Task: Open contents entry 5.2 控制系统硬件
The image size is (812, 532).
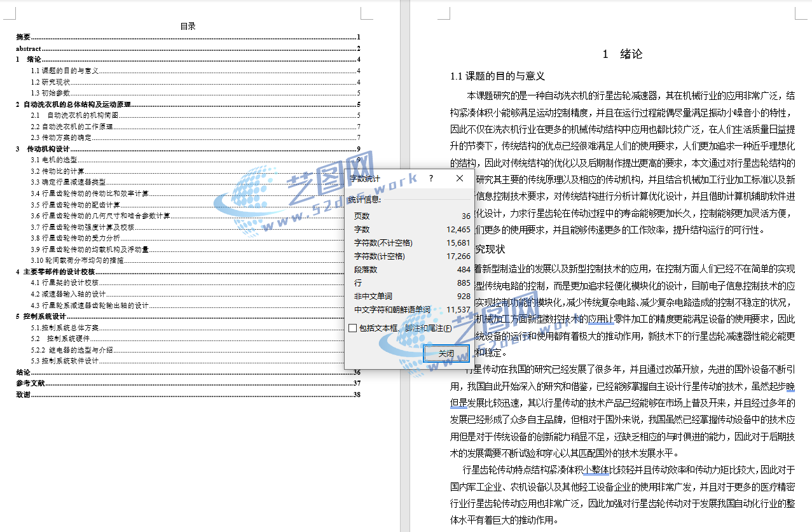Action: (x=187, y=339)
